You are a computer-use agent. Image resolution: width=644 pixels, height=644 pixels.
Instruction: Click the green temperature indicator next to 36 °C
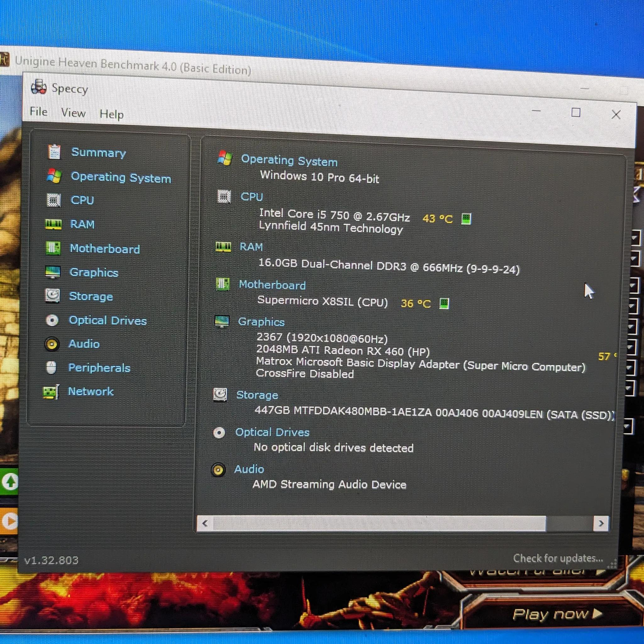pos(444,303)
